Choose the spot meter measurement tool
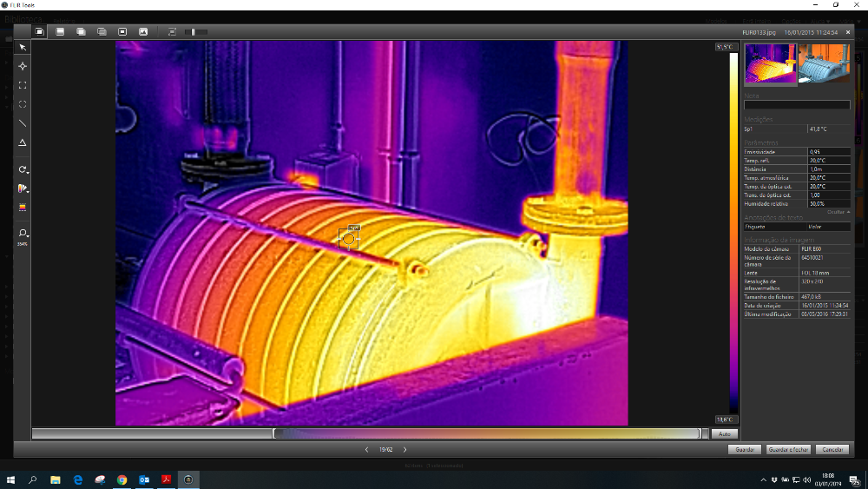This screenshot has height=489, width=868. click(23, 66)
